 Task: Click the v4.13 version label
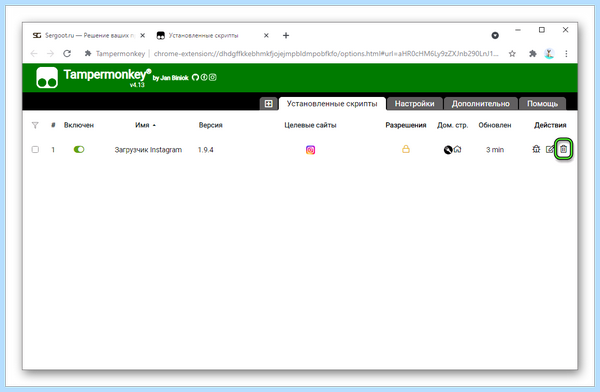(137, 85)
